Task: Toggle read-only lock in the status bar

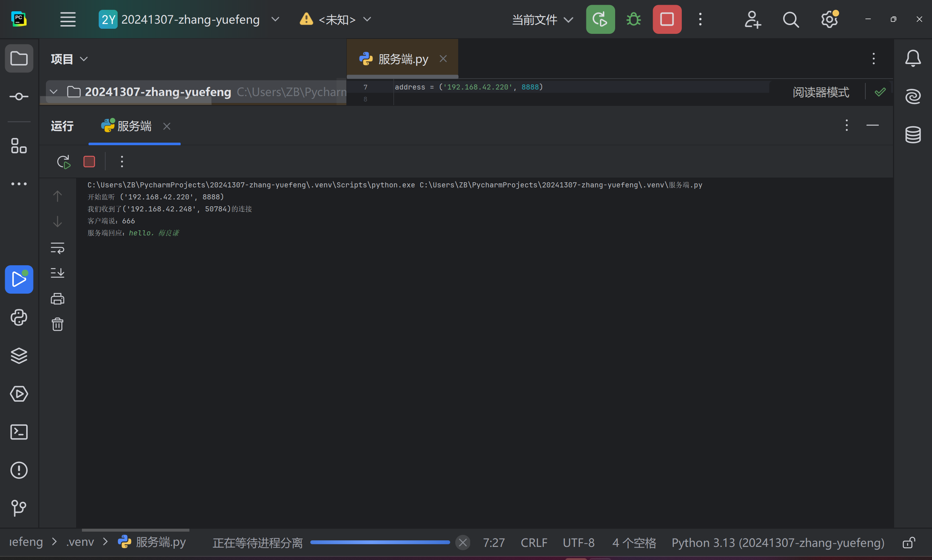Action: click(909, 543)
